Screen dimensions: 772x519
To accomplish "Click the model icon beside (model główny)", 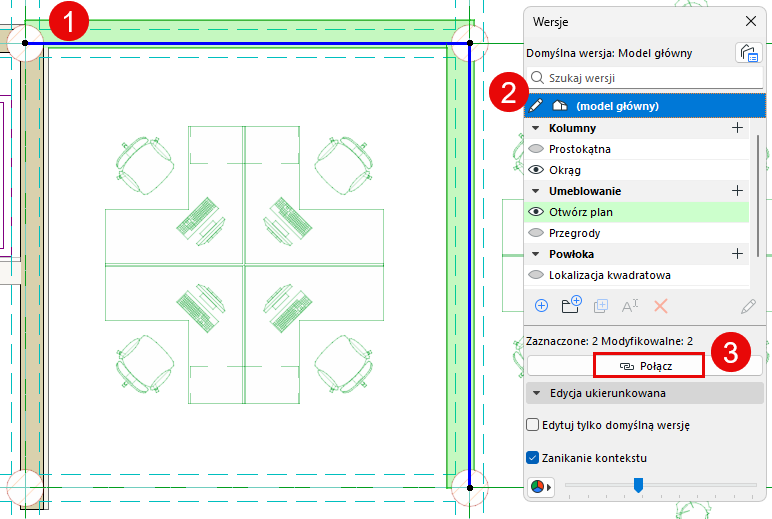I will pos(560,105).
